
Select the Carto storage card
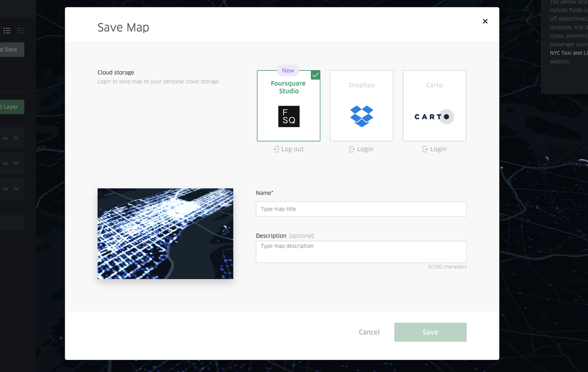click(x=434, y=106)
